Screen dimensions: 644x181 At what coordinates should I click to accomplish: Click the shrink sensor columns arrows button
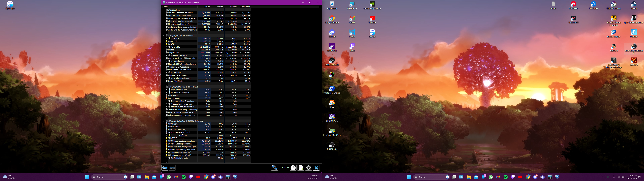pyautogui.click(x=172, y=168)
